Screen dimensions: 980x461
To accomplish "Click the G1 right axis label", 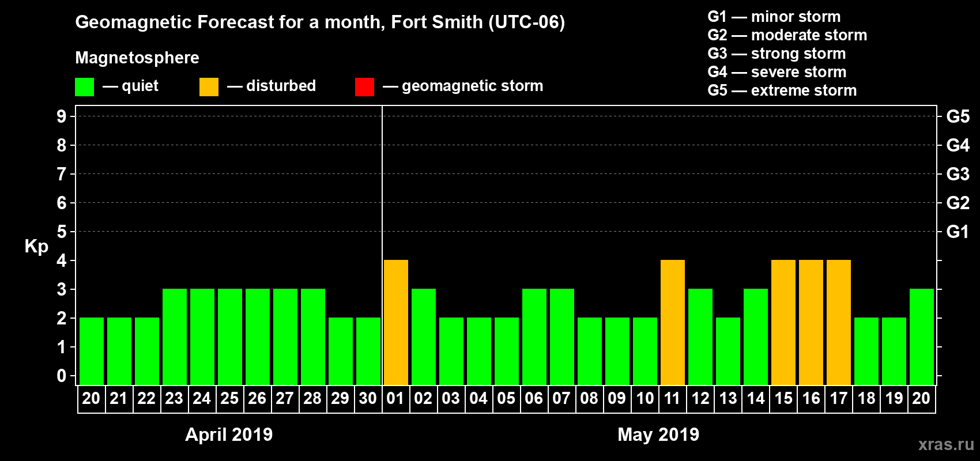I will 958,232.
